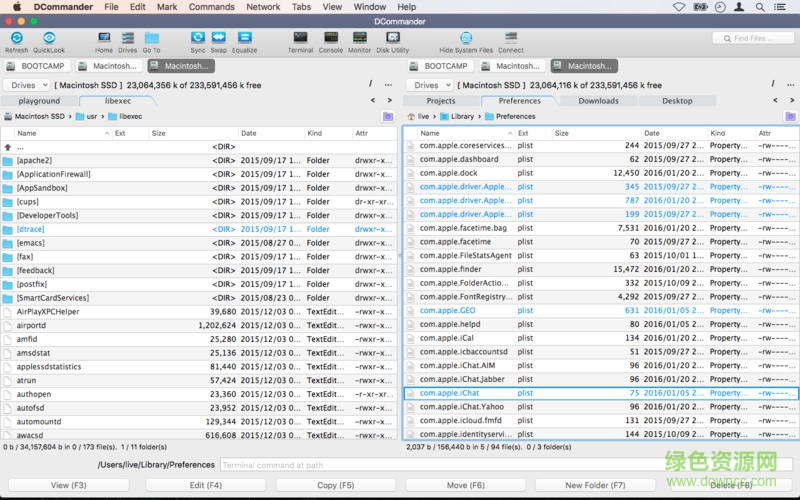This screenshot has width=800, height=500.
Task: Open the [DeveloperTools] folder in the left panel
Action: point(47,215)
